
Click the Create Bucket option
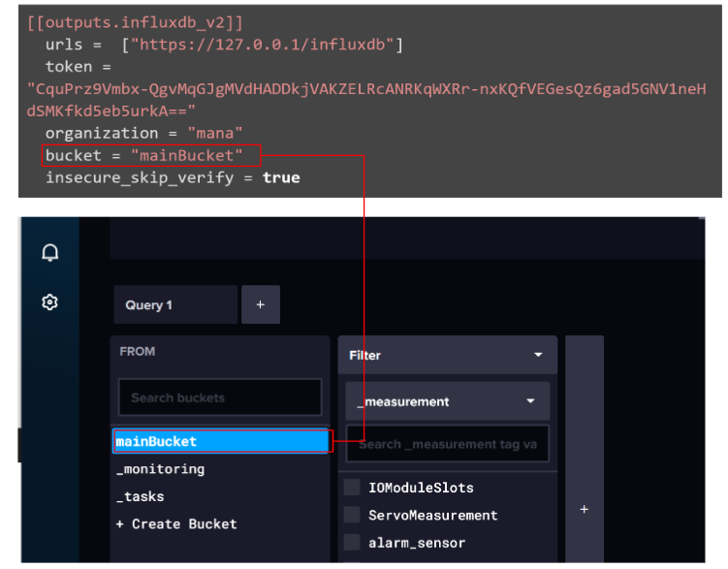[176, 524]
